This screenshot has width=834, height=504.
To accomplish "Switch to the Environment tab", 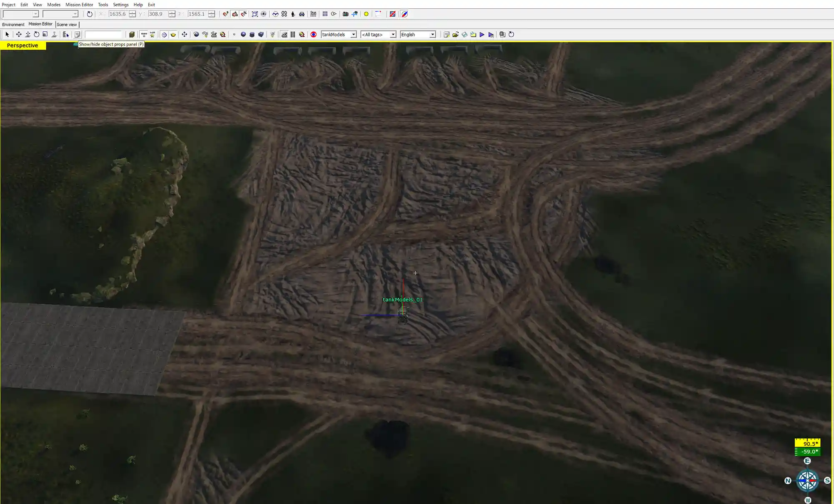I will 13,24.
